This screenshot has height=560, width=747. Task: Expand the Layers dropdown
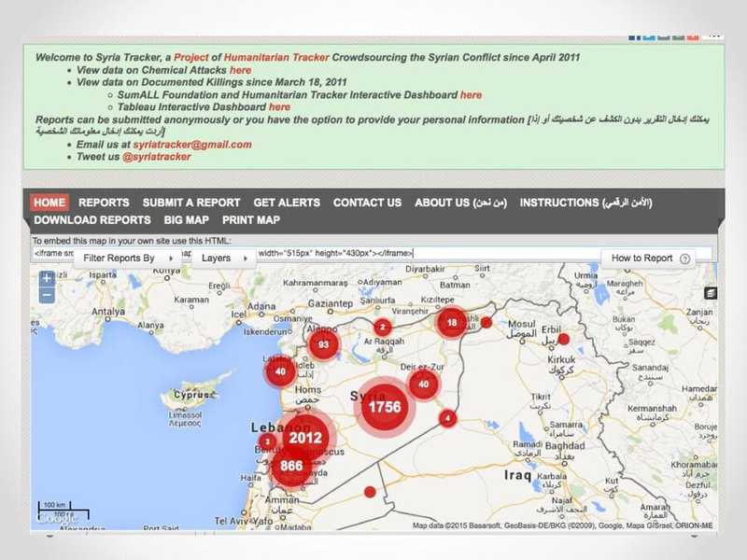pos(224,259)
